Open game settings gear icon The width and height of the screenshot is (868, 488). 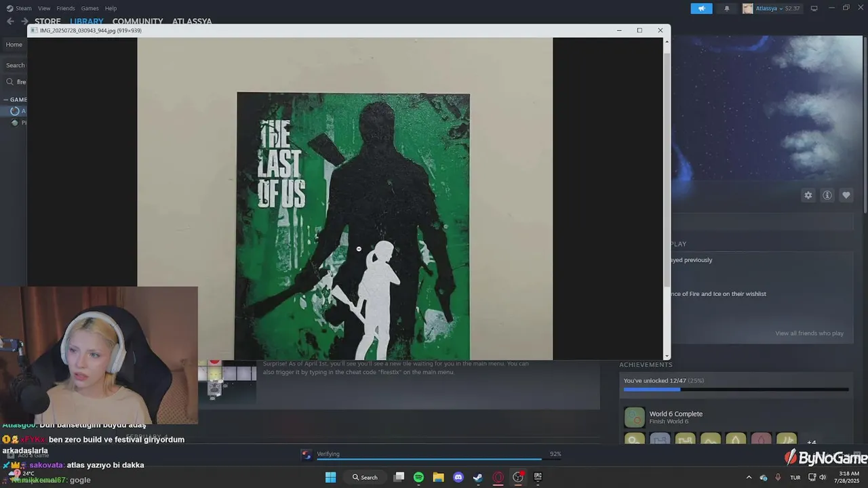pyautogui.click(x=808, y=195)
